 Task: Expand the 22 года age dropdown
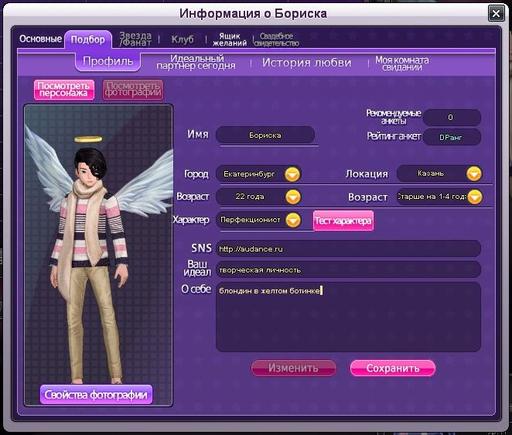[x=293, y=197]
